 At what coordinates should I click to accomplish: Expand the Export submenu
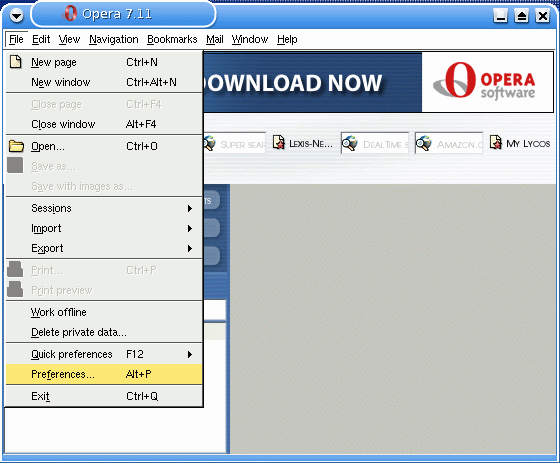pyautogui.click(x=104, y=248)
